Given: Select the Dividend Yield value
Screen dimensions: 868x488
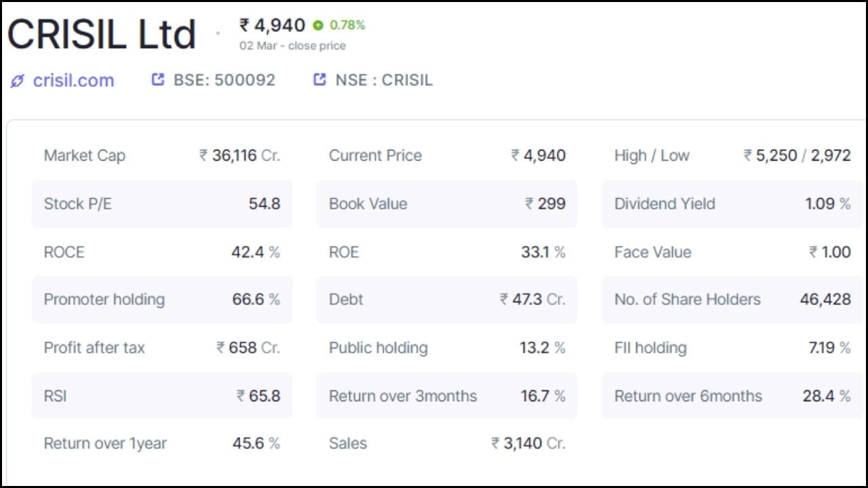Looking at the screenshot, I should 828,203.
